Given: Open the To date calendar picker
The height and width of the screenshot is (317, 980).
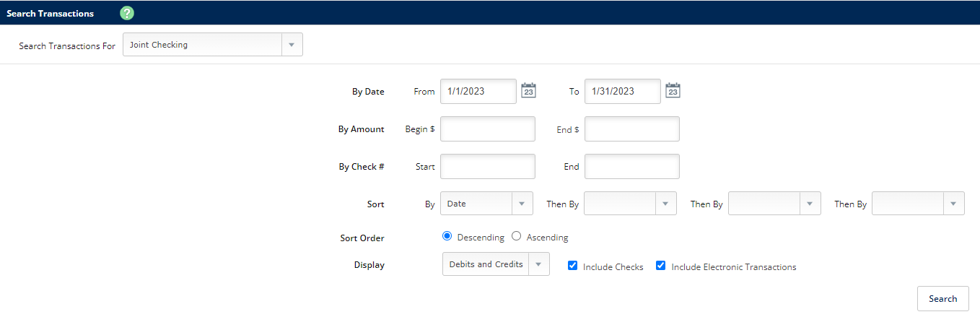Looking at the screenshot, I should point(673,91).
